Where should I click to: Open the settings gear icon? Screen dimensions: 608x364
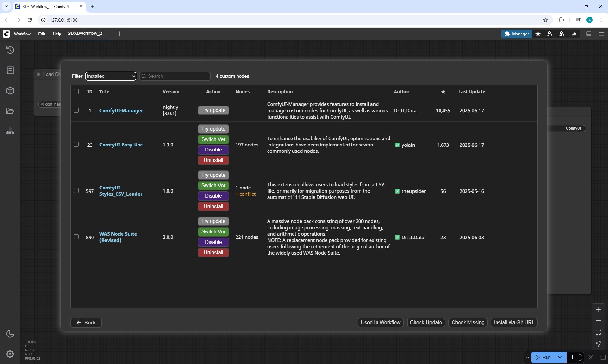click(x=10, y=354)
